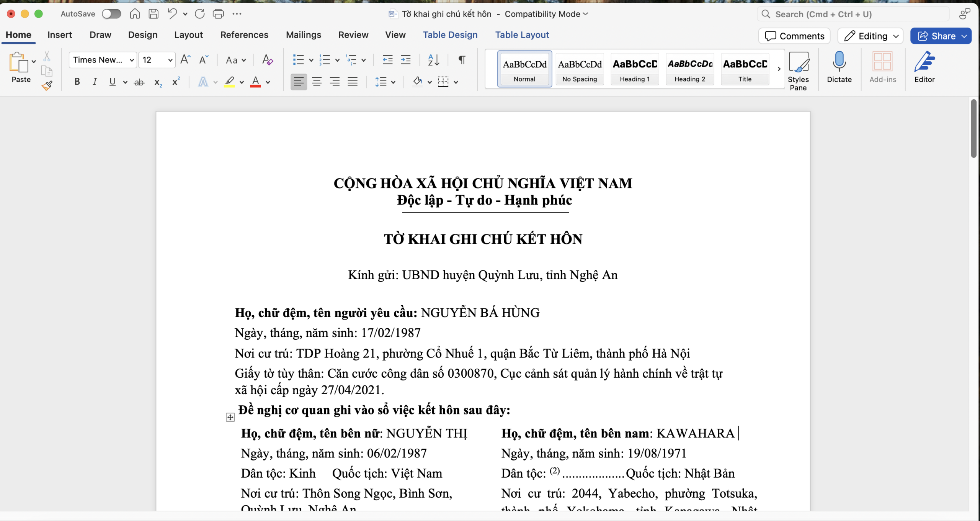Switch to the Design tab
The width and height of the screenshot is (980, 521).
click(143, 34)
